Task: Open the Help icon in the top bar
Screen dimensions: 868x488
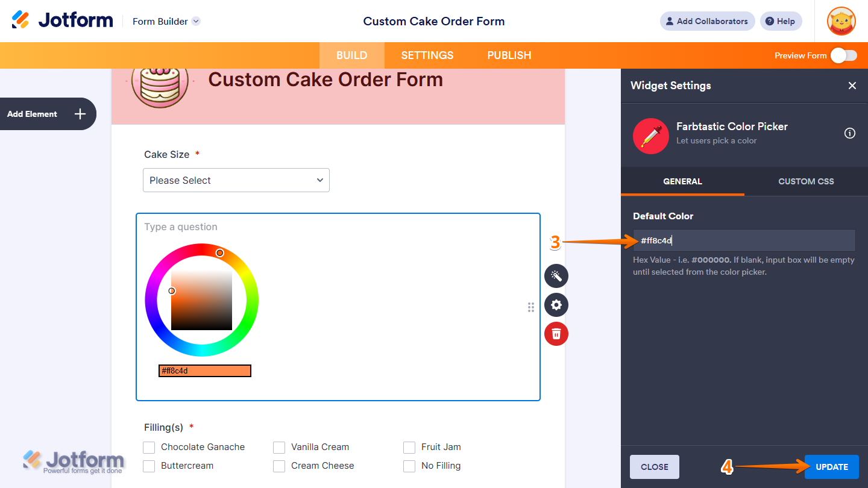Action: [x=781, y=21]
